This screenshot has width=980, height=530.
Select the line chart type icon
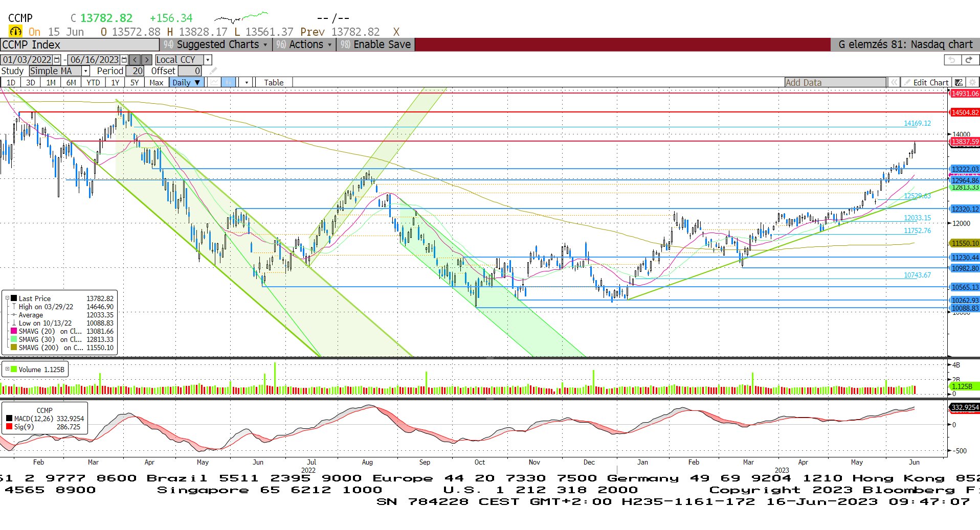tap(214, 82)
